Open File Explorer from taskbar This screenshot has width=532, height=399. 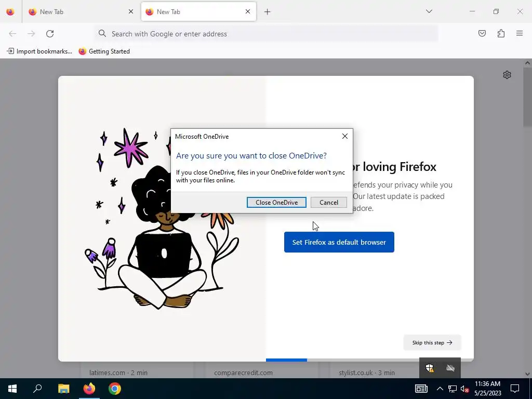63,389
